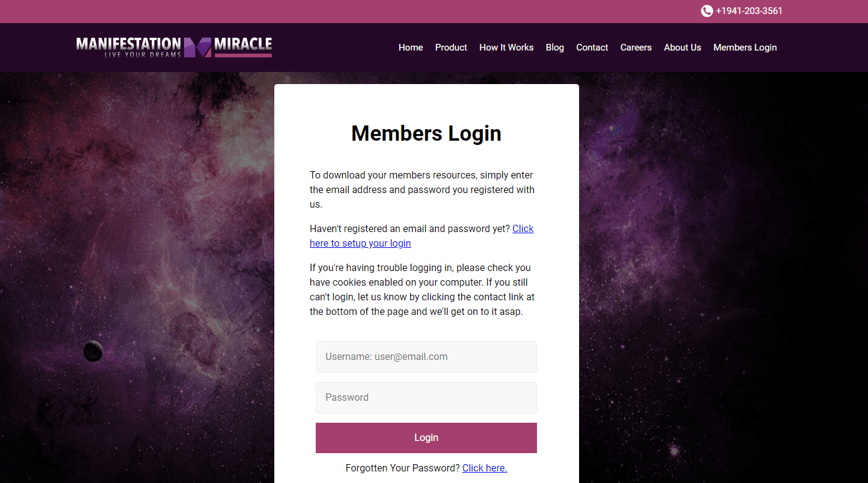The height and width of the screenshot is (483, 868).
Task: Click the phone icon in top bar
Action: [x=707, y=11]
